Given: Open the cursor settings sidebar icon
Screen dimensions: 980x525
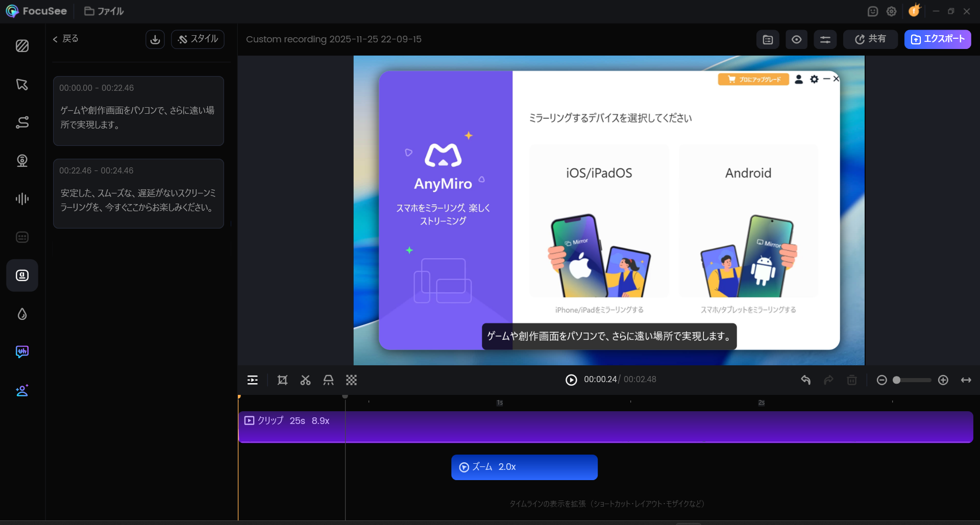Looking at the screenshot, I should click(x=22, y=84).
